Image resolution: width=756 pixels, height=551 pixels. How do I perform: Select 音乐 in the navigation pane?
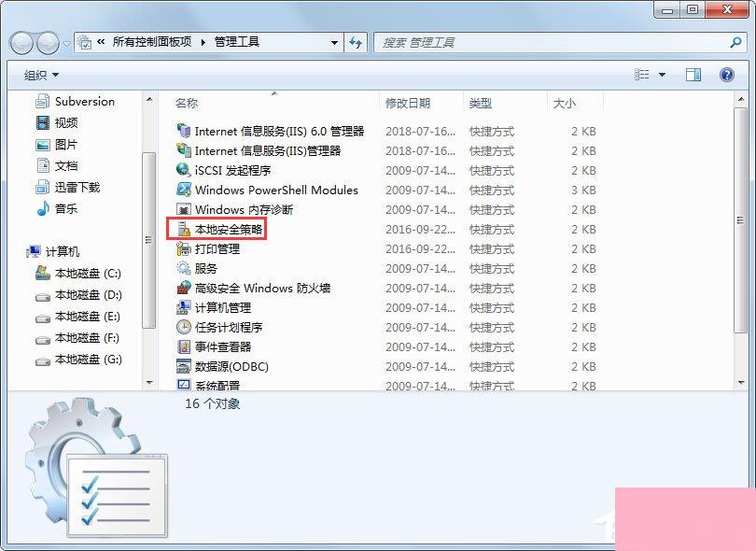point(57,208)
